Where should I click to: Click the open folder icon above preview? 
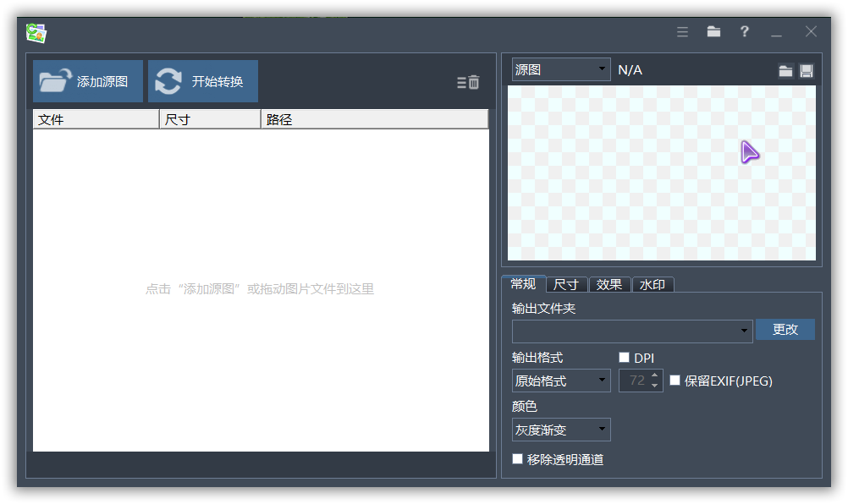click(x=785, y=71)
